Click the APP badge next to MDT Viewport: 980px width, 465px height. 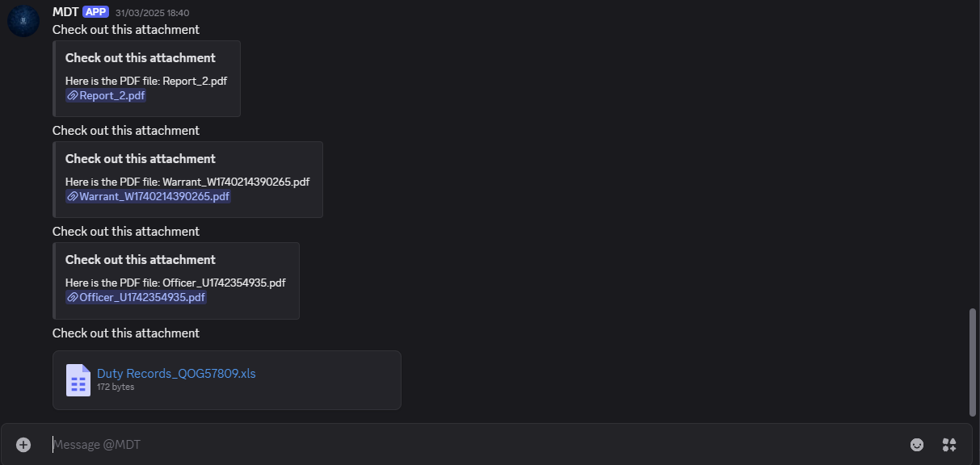[x=95, y=11]
